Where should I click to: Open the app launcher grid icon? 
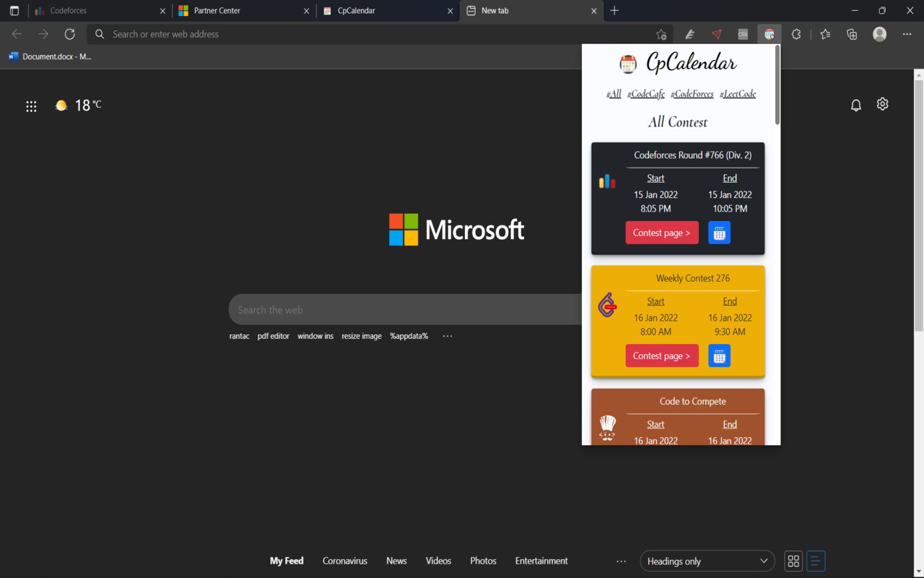[x=31, y=106]
